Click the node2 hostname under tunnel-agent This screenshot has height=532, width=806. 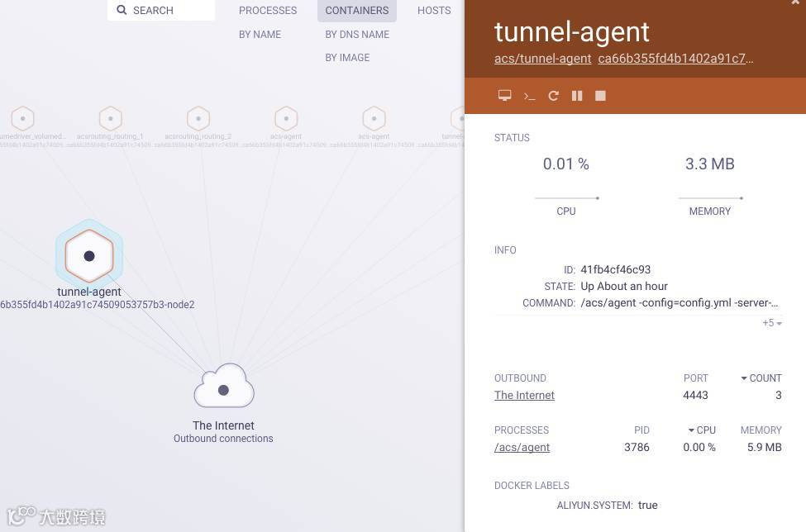click(x=98, y=305)
